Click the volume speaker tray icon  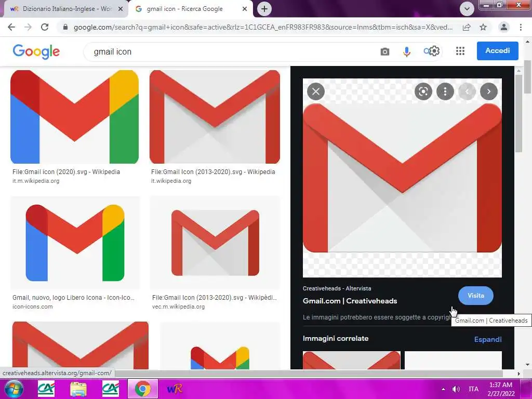(456, 389)
